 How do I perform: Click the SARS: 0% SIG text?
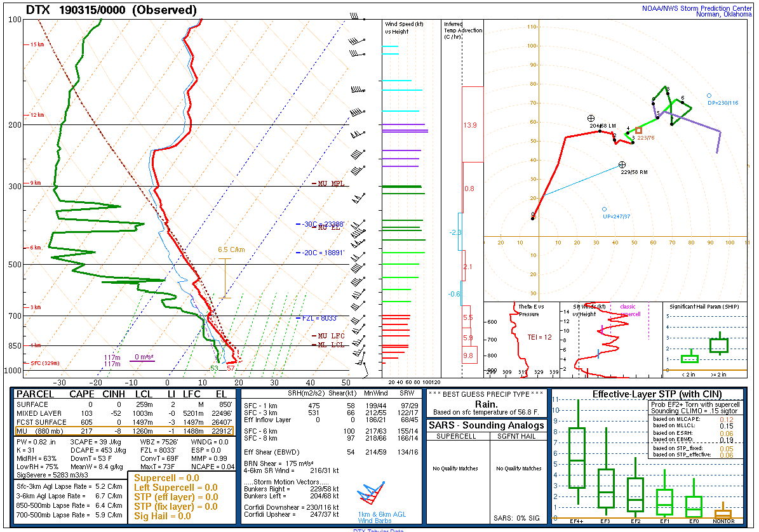coord(516,518)
